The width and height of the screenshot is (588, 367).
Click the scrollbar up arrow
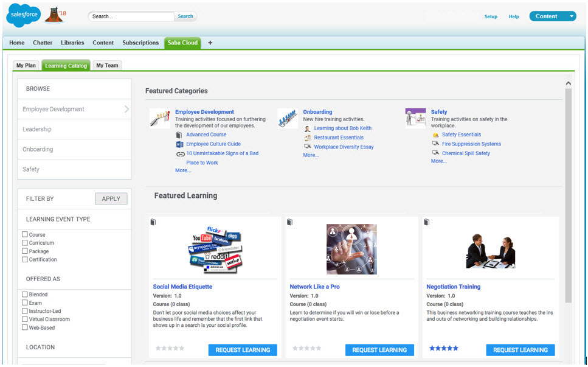[x=569, y=83]
